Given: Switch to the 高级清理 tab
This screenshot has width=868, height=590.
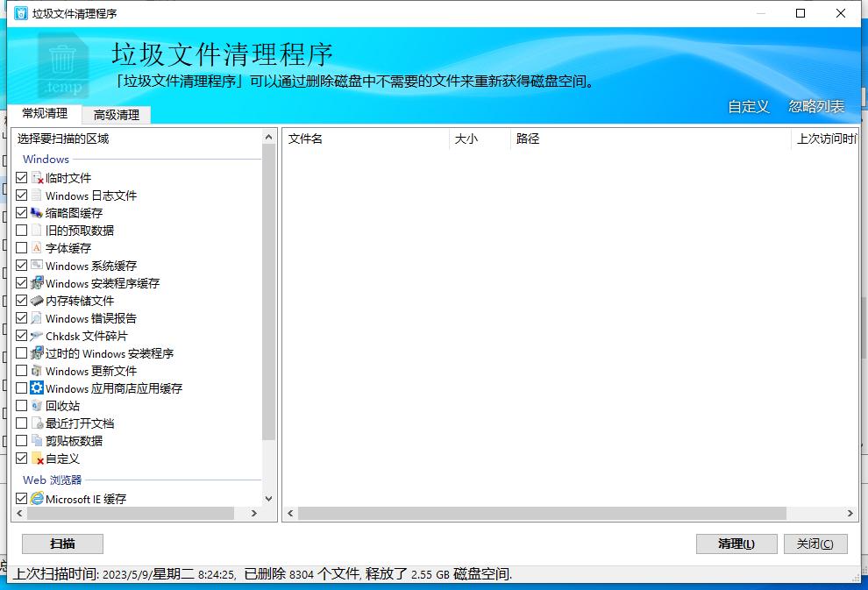Looking at the screenshot, I should pyautogui.click(x=117, y=114).
